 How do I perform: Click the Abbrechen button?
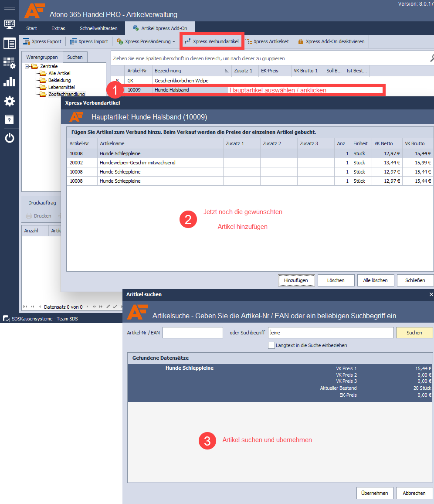(x=414, y=493)
